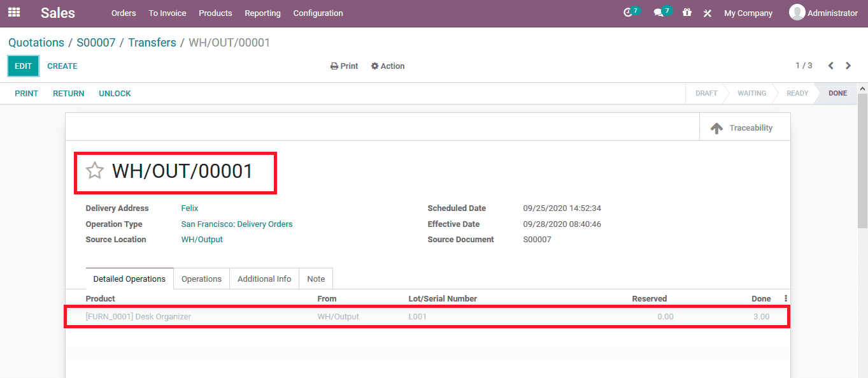This screenshot has height=378, width=868.
Task: Go to previous record arrow
Action: (830, 66)
